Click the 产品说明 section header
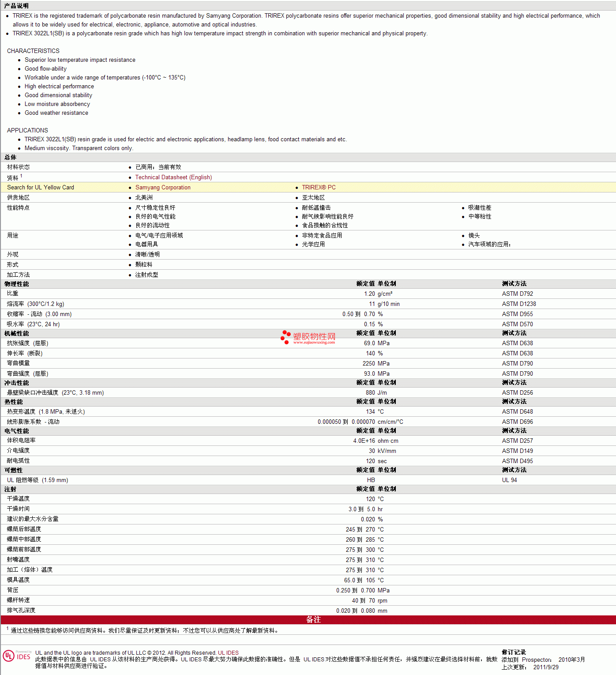Image resolution: width=616 pixels, height=675 pixels. tap(16, 6)
